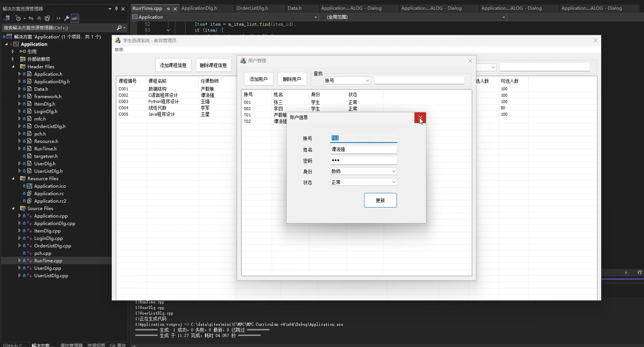
Task: Sync with active document arrows icon
Action: (x=31, y=18)
